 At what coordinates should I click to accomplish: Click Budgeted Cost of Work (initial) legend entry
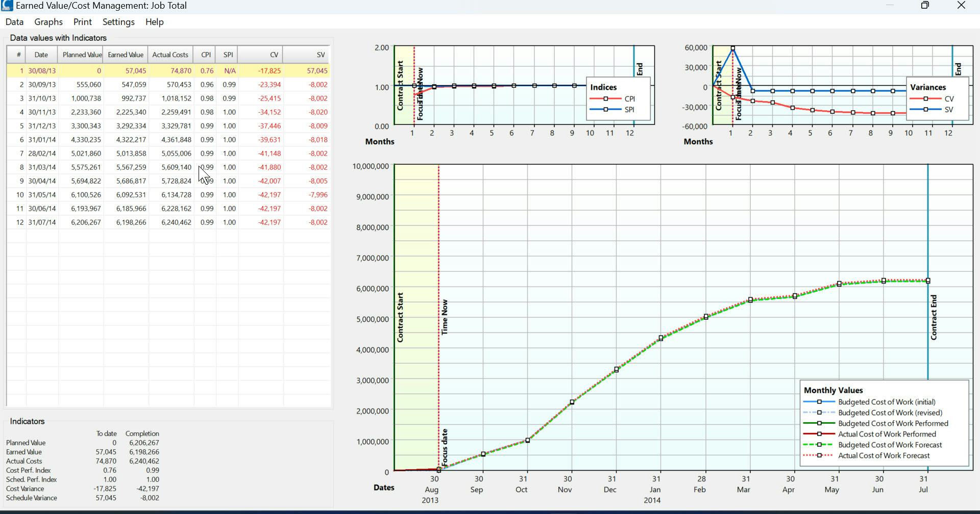click(870, 402)
